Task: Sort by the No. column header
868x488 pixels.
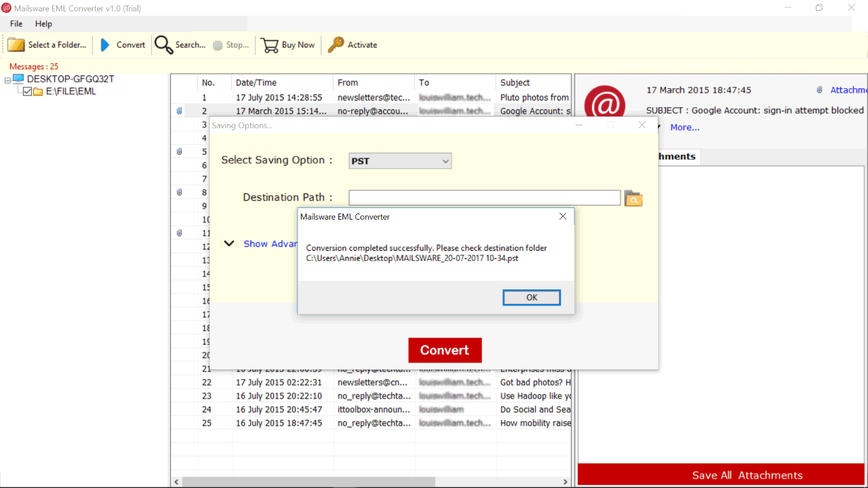Action: point(214,83)
